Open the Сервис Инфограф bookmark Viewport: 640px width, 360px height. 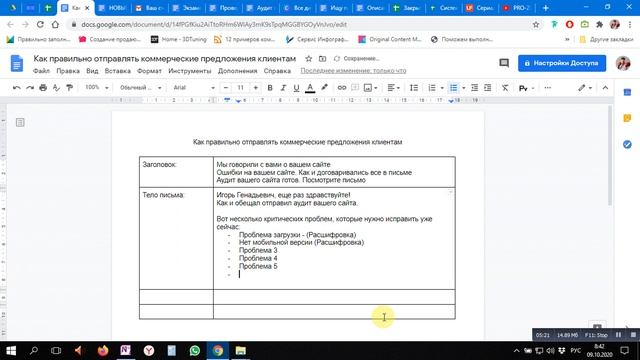click(x=317, y=39)
